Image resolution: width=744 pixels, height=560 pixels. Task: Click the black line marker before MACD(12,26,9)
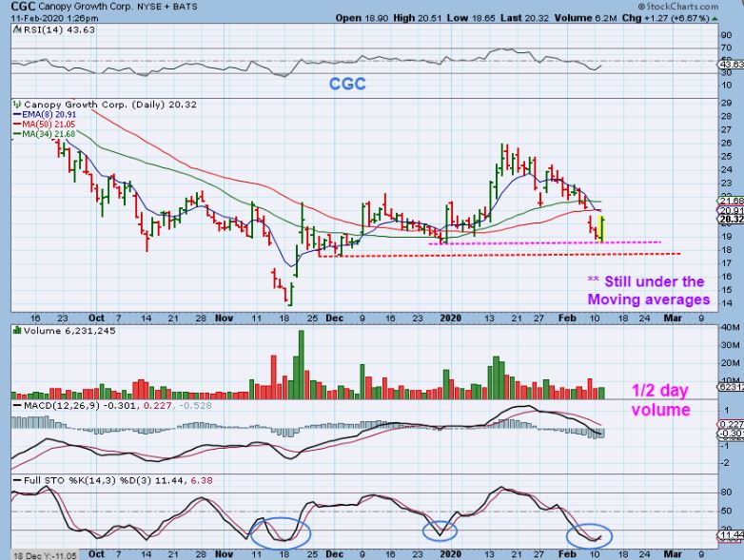pos(17,406)
